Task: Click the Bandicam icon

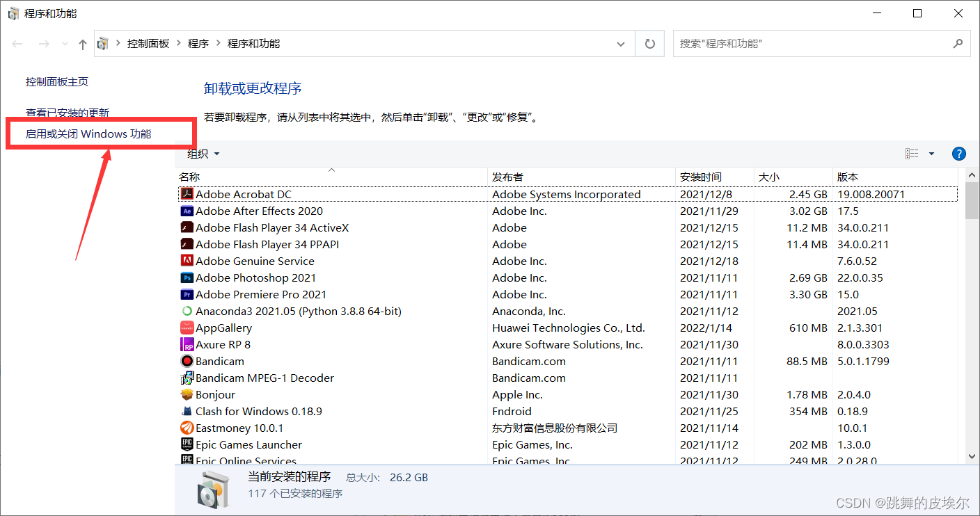Action: pyautogui.click(x=187, y=361)
